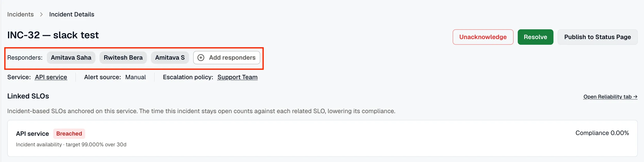The image size is (644, 162).
Task: Click the plus circle icon beside Add responders
Action: [x=201, y=58]
